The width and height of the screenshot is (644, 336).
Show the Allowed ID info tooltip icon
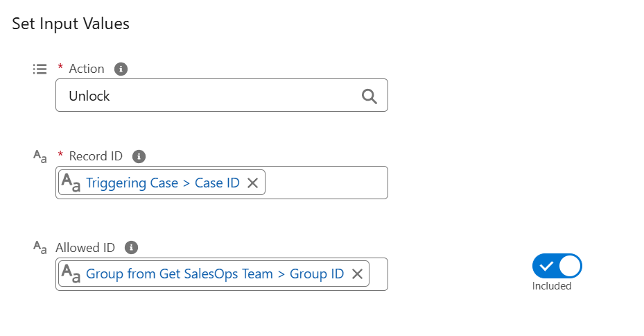click(131, 248)
